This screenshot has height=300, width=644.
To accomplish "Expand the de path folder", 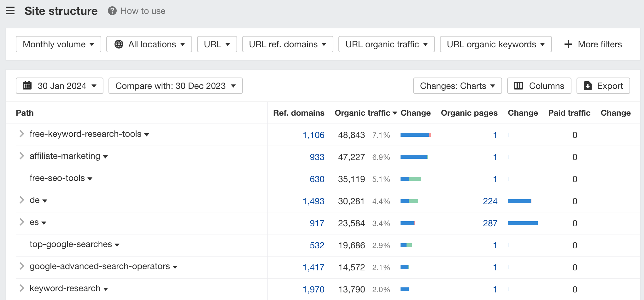I will [21, 200].
